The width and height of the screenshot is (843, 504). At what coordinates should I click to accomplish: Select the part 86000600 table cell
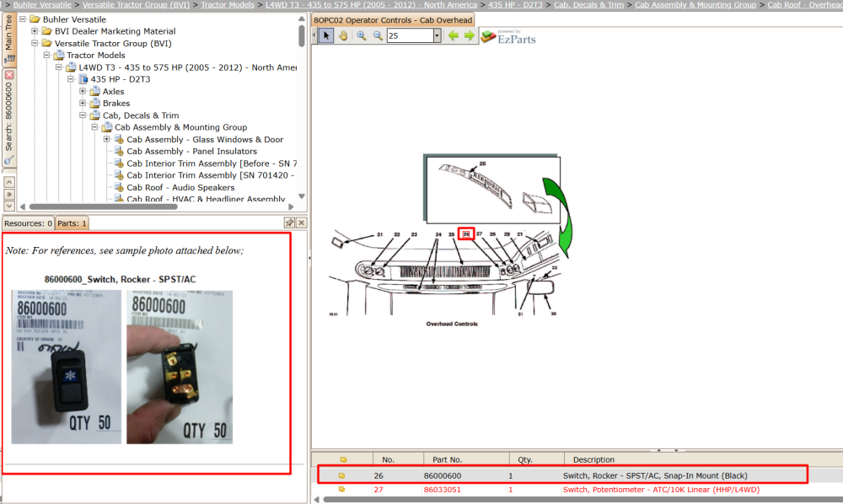[x=442, y=475]
